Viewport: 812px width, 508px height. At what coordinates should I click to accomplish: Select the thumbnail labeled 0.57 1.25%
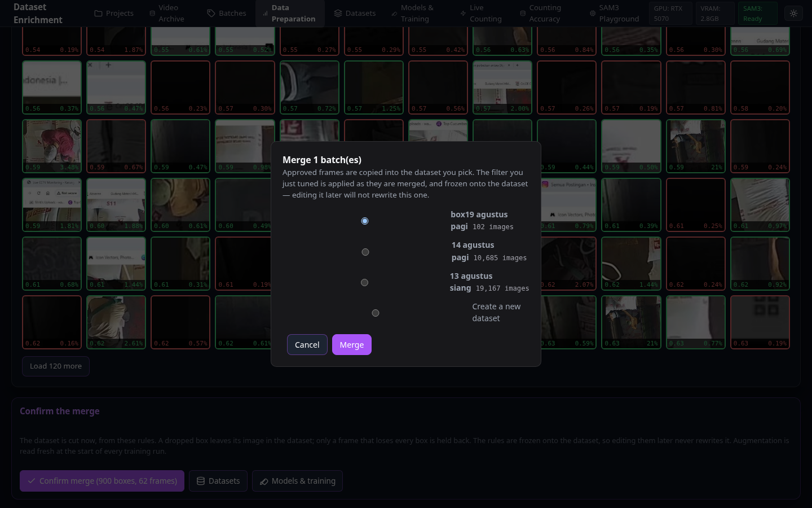click(374, 87)
